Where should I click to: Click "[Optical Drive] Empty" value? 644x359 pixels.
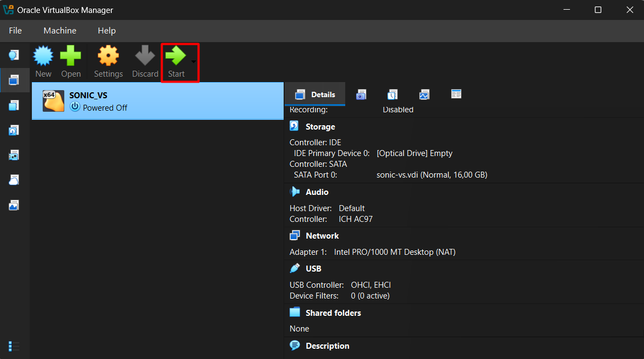[414, 153]
